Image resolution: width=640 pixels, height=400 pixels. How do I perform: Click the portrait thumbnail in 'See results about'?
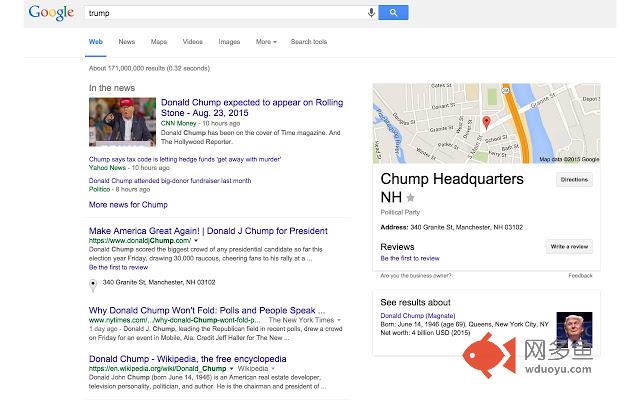point(574,329)
